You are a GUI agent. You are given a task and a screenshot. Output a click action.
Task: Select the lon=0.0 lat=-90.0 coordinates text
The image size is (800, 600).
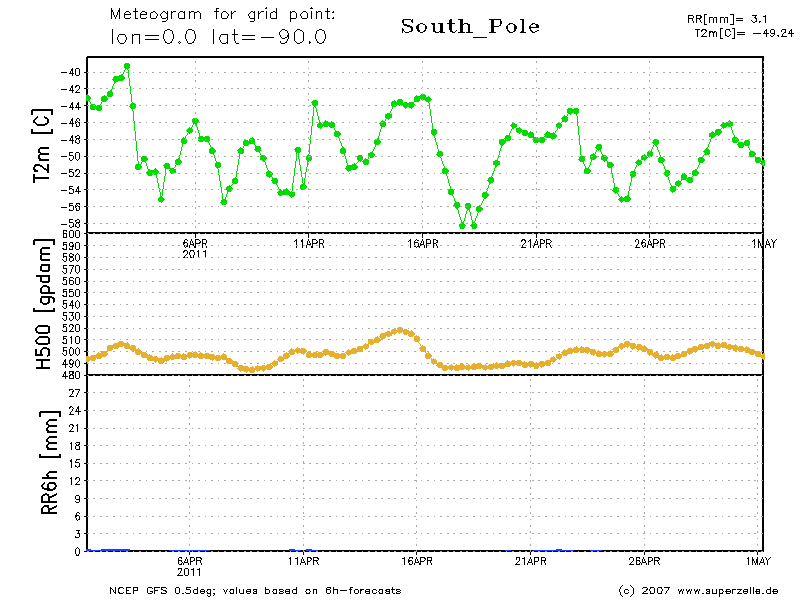click(x=217, y=38)
